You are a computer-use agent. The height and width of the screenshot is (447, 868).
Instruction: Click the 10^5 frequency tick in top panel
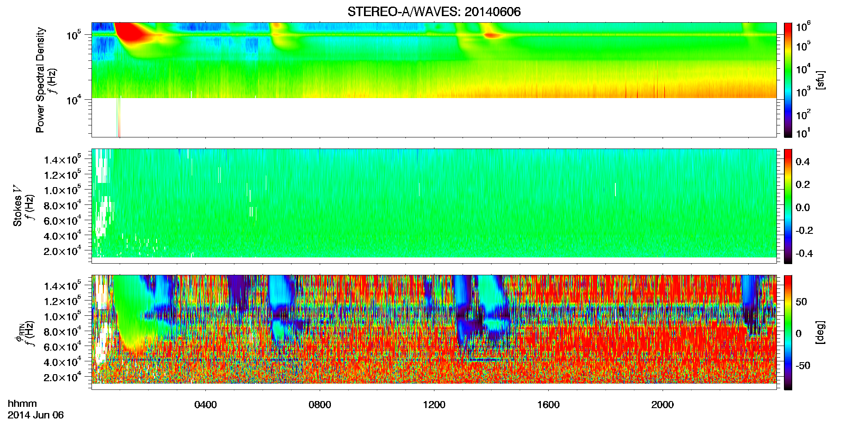(74, 35)
